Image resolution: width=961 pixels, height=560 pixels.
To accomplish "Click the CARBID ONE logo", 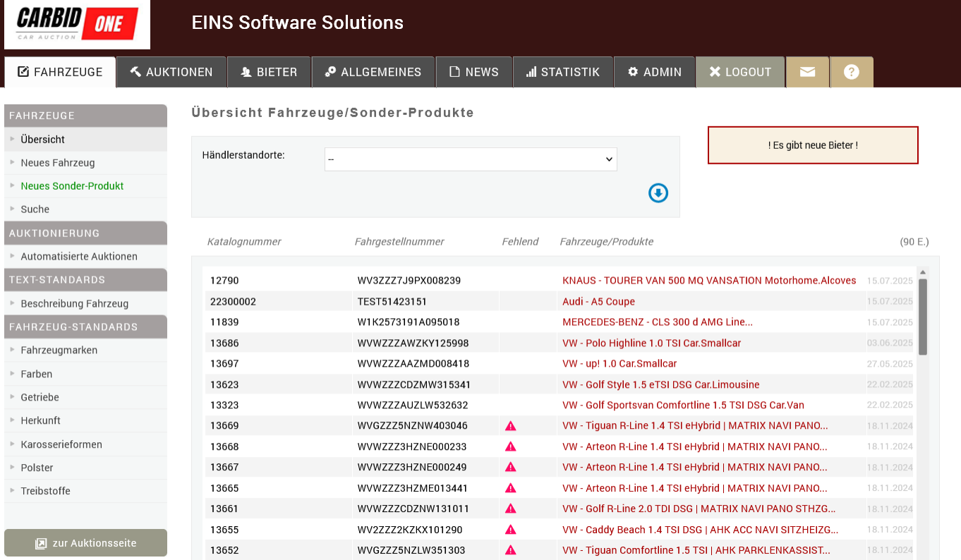I will pos(77,25).
